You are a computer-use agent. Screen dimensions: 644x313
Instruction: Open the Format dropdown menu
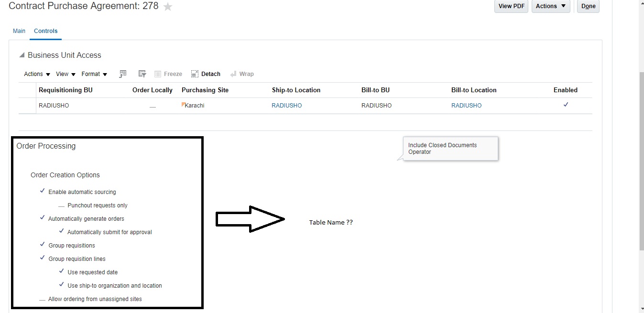pos(95,74)
